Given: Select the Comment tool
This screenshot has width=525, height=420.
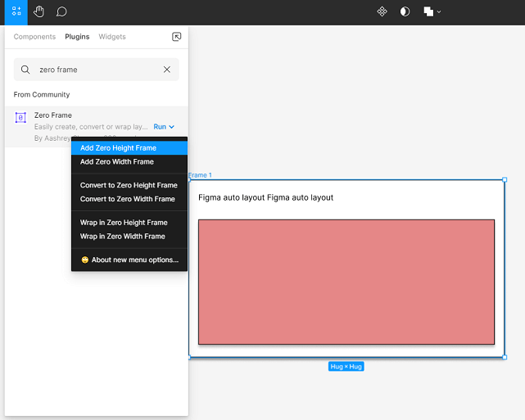Looking at the screenshot, I should click(x=61, y=11).
